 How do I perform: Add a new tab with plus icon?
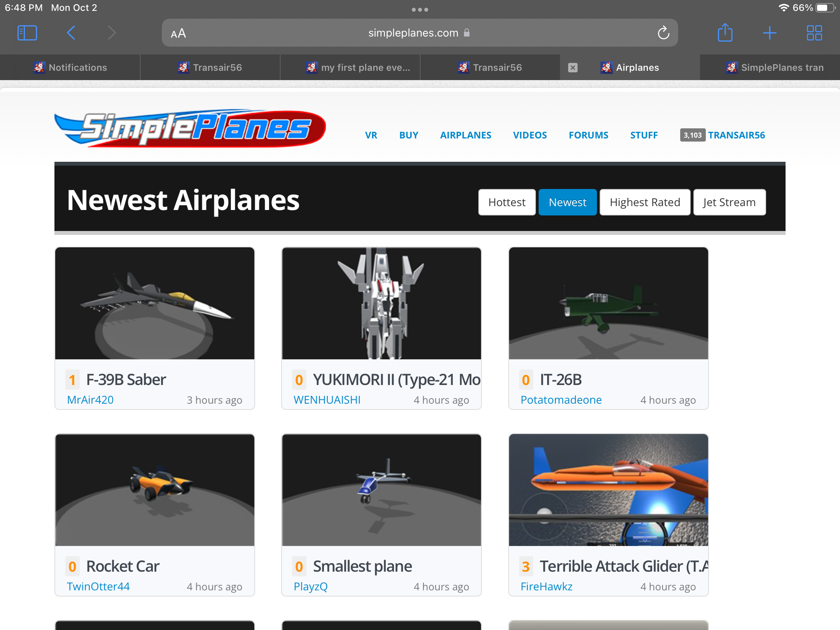coord(770,33)
